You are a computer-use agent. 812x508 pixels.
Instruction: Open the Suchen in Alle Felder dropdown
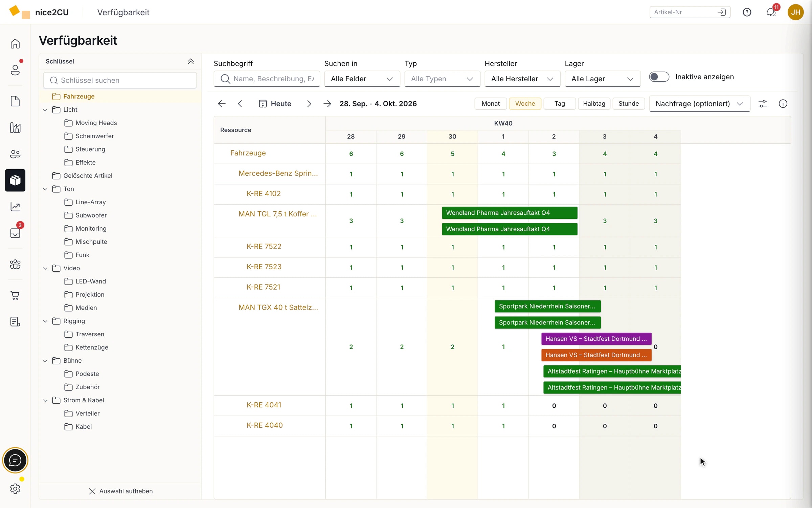pos(362,79)
